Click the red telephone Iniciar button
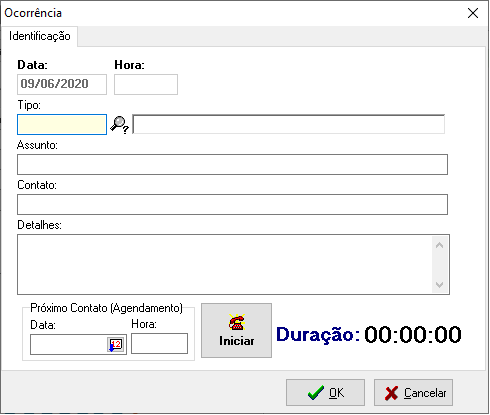This screenshot has width=490, height=415. pos(236,330)
